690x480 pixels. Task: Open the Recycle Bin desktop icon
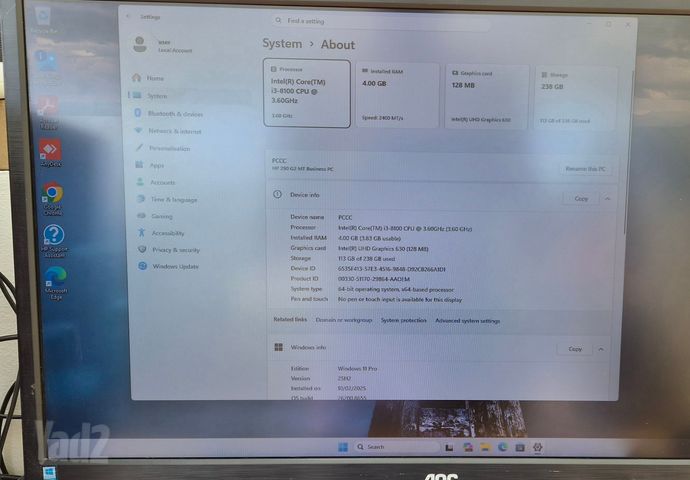[x=44, y=20]
